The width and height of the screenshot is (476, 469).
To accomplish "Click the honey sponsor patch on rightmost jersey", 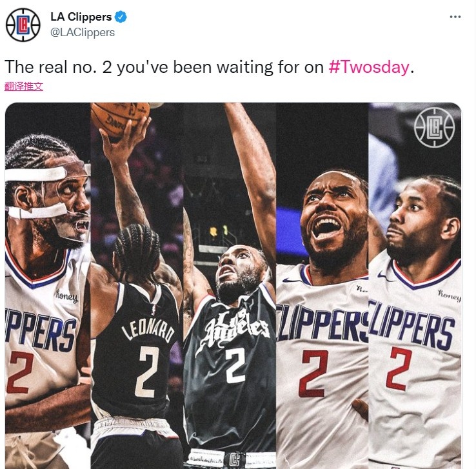I will click(x=450, y=295).
